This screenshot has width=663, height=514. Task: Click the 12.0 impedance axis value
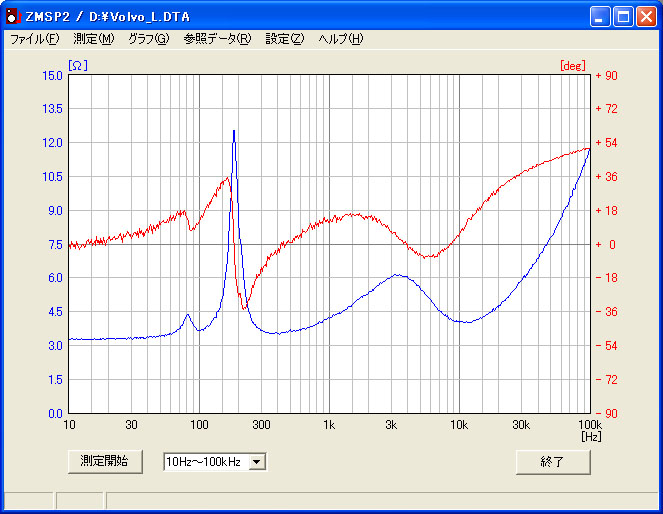52,143
